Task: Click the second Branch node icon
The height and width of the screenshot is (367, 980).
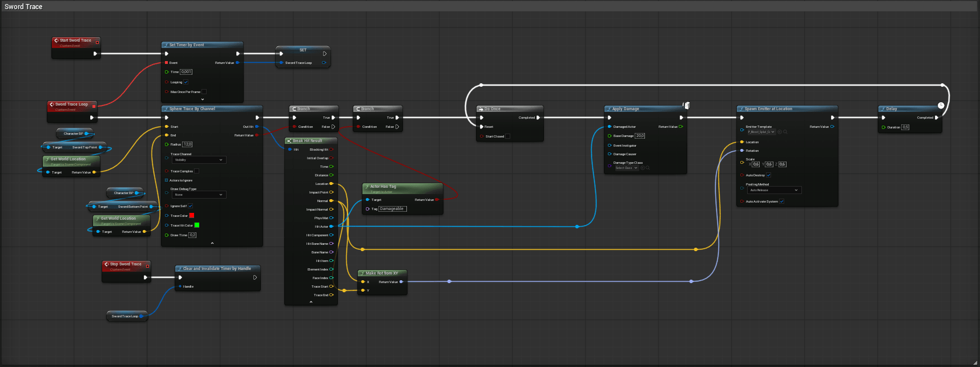Action: pos(358,108)
